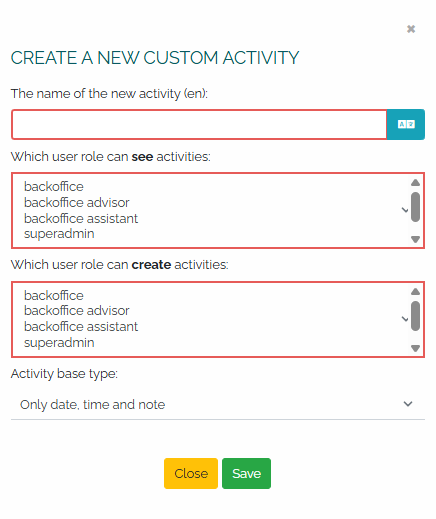The image size is (436, 519).
Task: Select backoffice in the see roles list
Action: [54, 187]
